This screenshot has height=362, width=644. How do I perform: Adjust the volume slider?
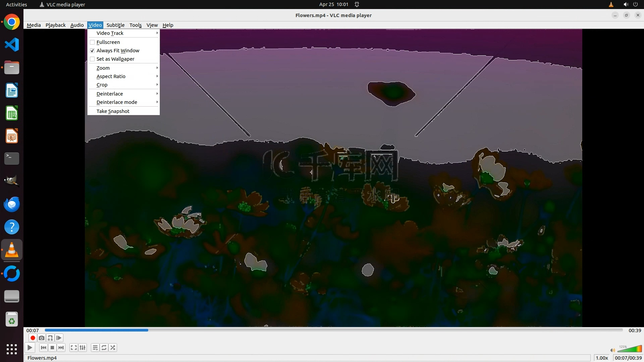(629, 349)
